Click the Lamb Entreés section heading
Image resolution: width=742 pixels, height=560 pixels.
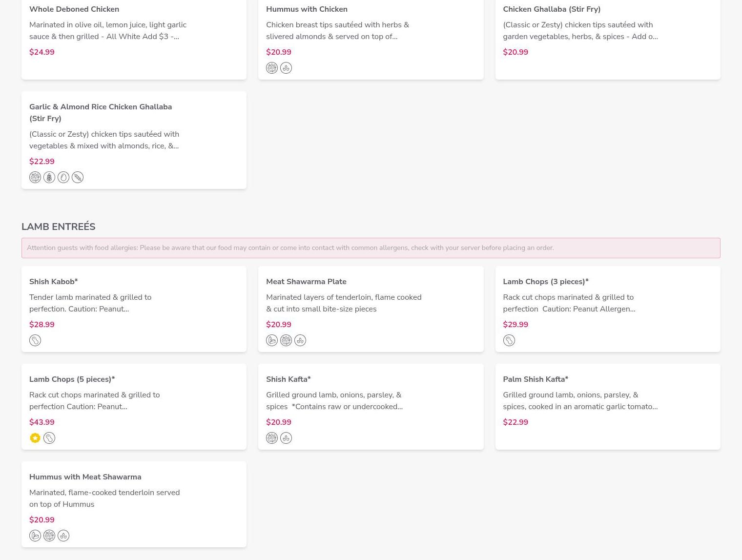[x=59, y=227]
